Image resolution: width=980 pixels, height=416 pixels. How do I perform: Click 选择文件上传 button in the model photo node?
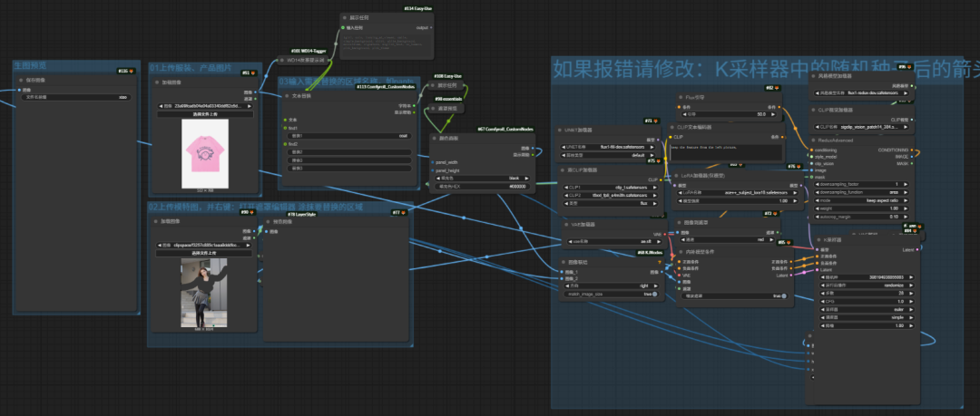204,254
